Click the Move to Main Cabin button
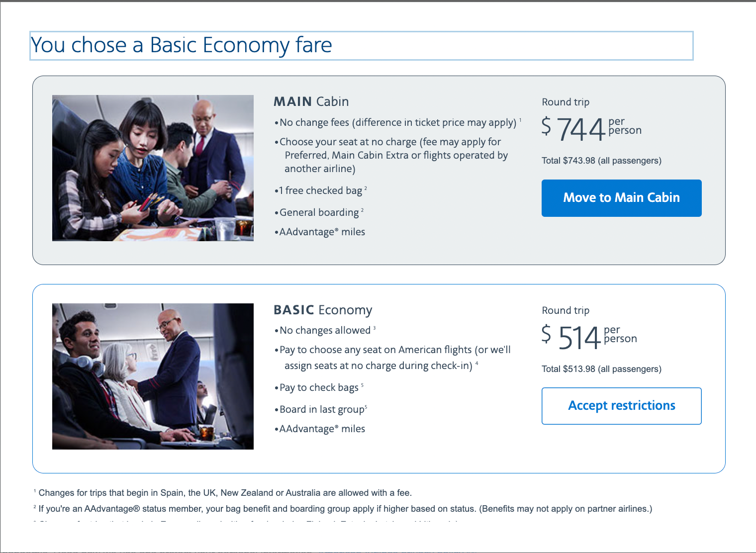Viewport: 756px width, 553px height. [x=621, y=198]
